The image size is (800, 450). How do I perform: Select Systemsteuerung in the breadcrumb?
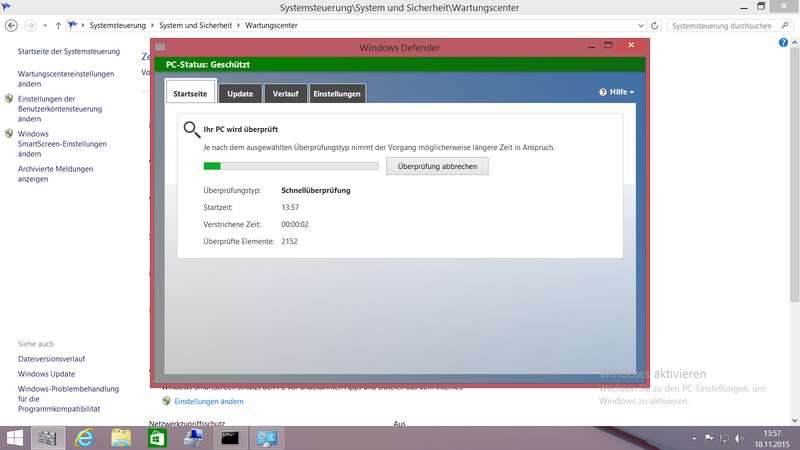point(117,26)
